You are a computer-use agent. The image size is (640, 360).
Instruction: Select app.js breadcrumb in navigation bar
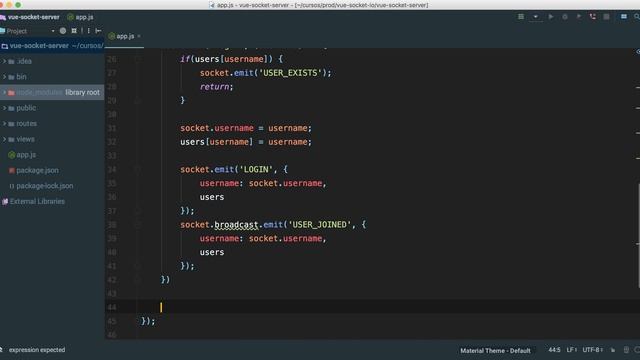pyautogui.click(x=80, y=17)
